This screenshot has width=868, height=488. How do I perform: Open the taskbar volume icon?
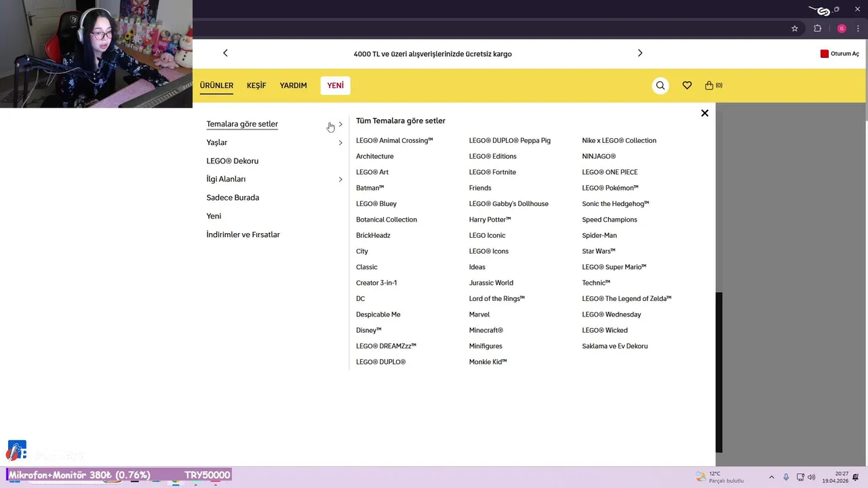(x=812, y=477)
